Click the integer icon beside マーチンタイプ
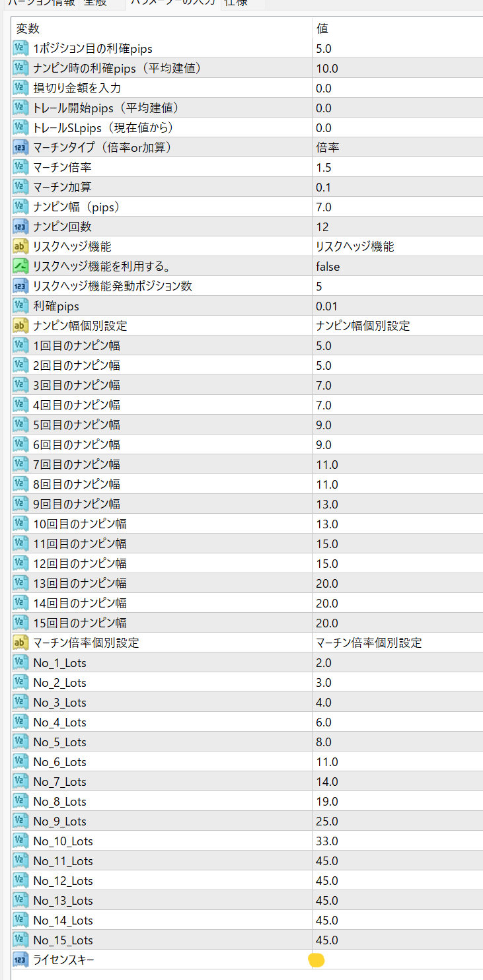The image size is (483, 980). click(x=20, y=147)
